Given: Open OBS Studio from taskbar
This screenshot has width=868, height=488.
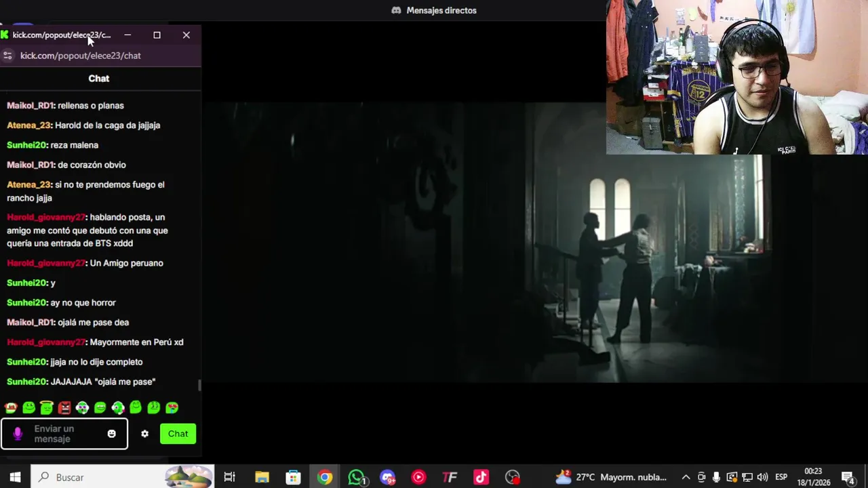Looking at the screenshot, I should click(x=512, y=477).
